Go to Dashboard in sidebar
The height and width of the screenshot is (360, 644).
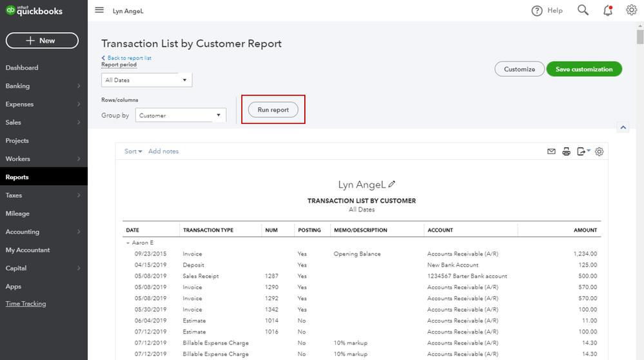[x=22, y=68]
